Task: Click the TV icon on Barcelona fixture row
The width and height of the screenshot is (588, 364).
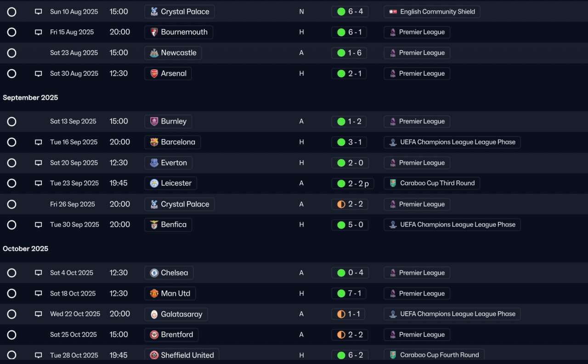Action: (x=39, y=142)
